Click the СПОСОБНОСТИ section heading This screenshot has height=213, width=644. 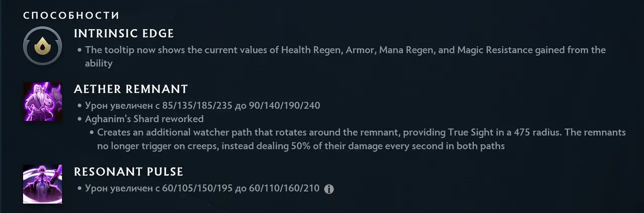point(71,16)
